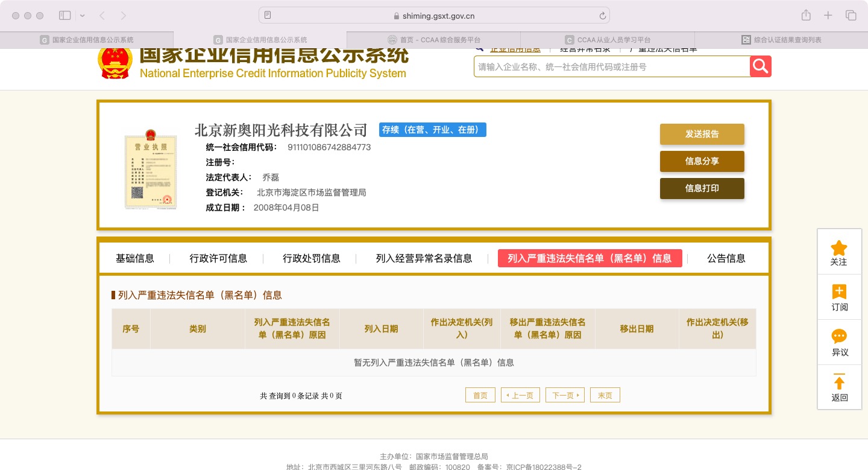The height and width of the screenshot is (470, 868).
Task: Click the company name 北京新奥阳光科技有限公司
Action: pyautogui.click(x=281, y=130)
